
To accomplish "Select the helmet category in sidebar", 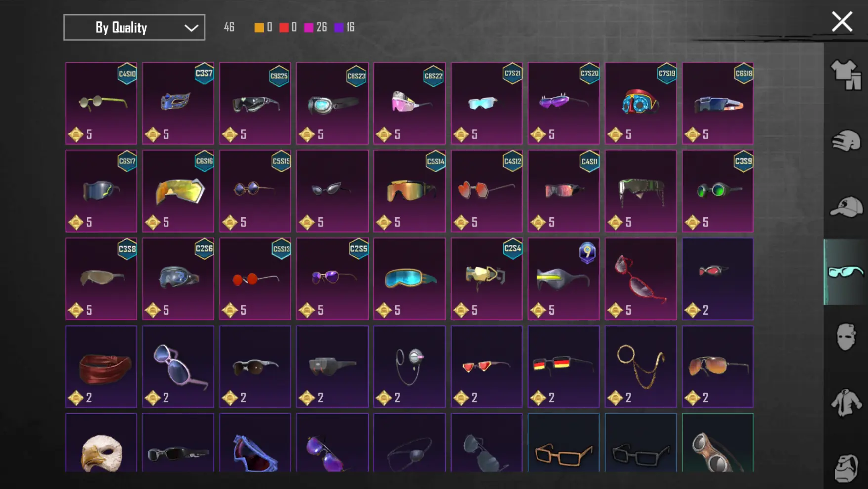I will [x=846, y=141].
